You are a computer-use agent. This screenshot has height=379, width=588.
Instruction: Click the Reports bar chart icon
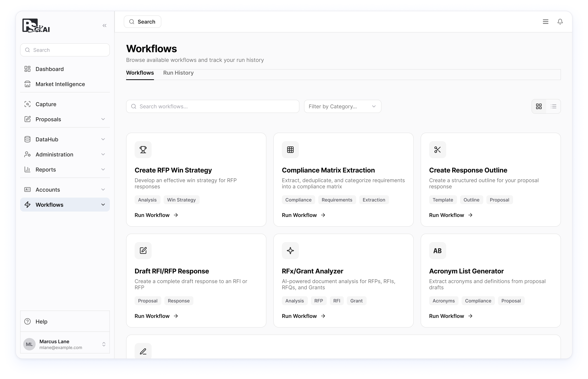click(x=27, y=169)
